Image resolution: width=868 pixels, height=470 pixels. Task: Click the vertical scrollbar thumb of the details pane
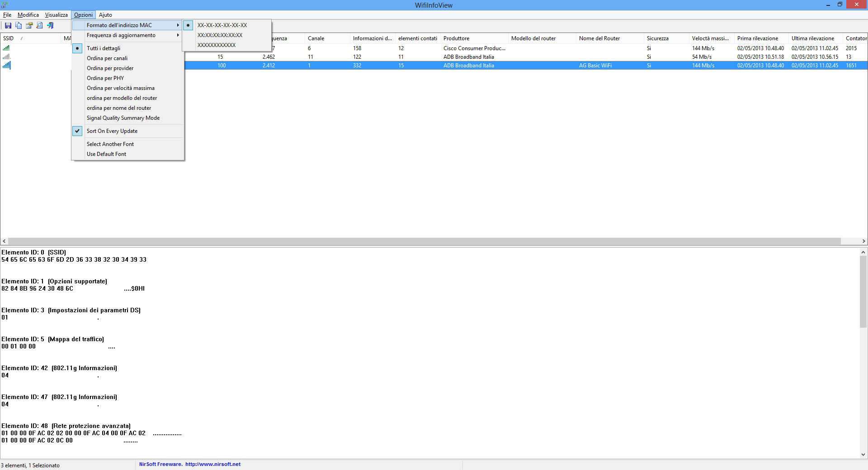coord(863,292)
